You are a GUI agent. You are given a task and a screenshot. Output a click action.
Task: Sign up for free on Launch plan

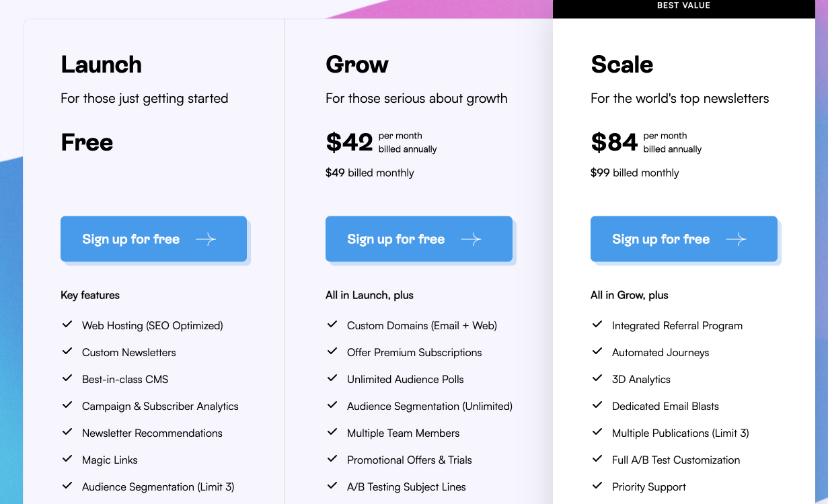tap(131, 239)
